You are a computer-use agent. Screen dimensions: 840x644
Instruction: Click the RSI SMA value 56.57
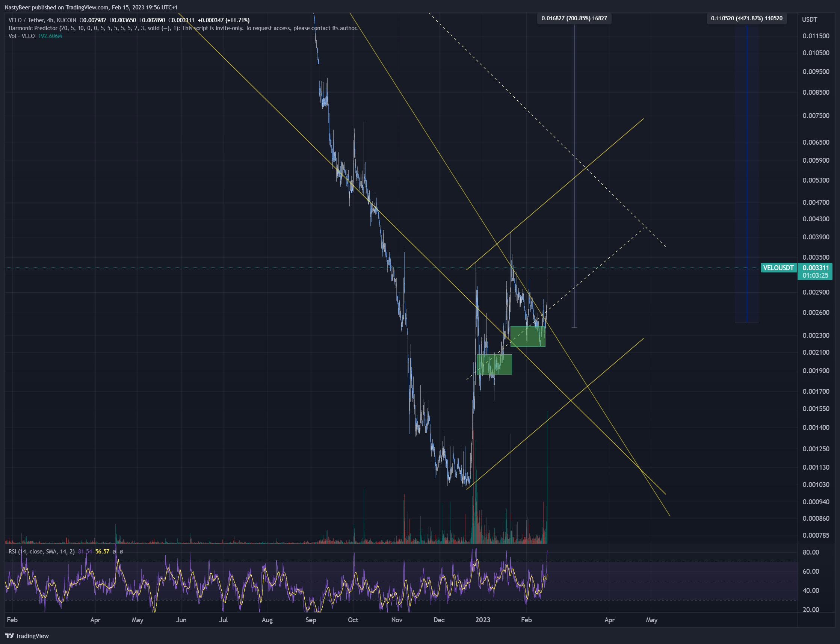coord(102,552)
